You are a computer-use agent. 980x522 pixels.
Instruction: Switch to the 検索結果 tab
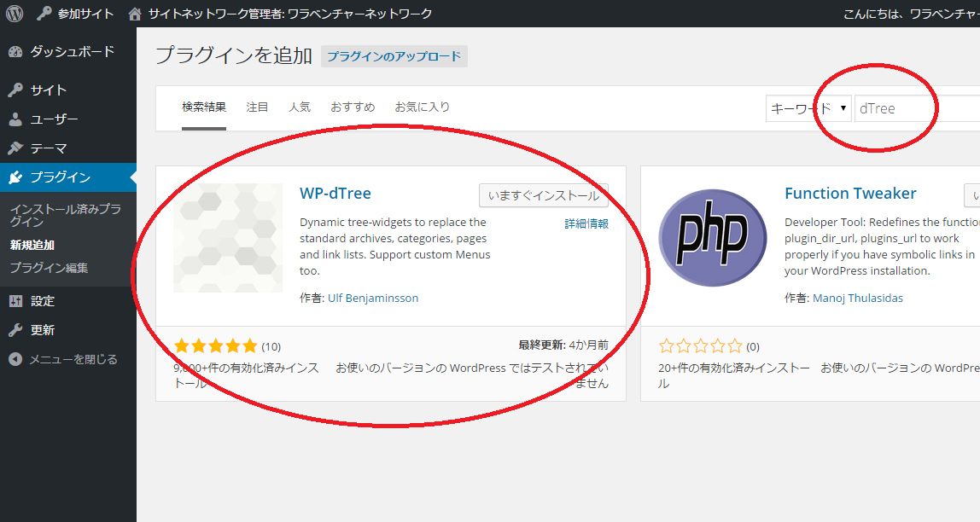(204, 107)
